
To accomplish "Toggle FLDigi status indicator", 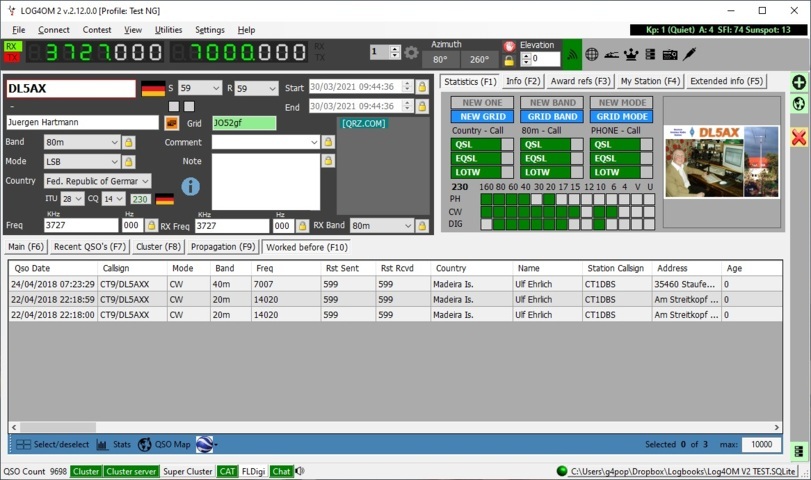I will [253, 471].
